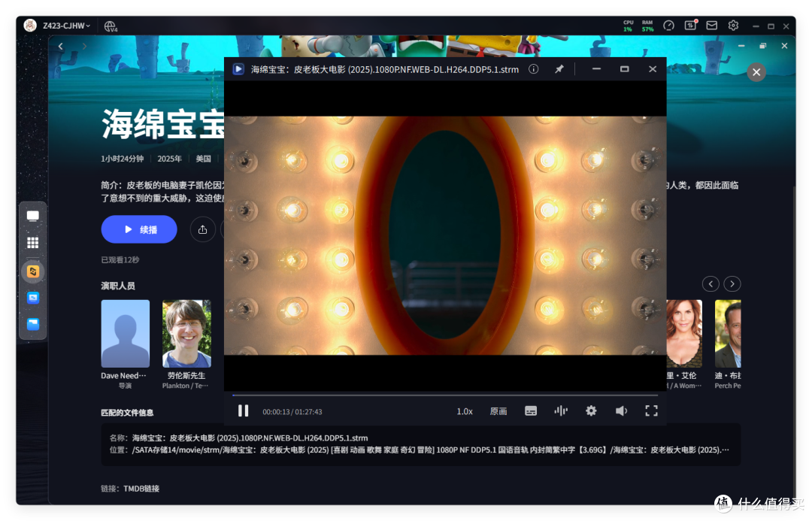This screenshot has width=812, height=521.
Task: Go back with left arrow in media window
Action: pyautogui.click(x=61, y=46)
